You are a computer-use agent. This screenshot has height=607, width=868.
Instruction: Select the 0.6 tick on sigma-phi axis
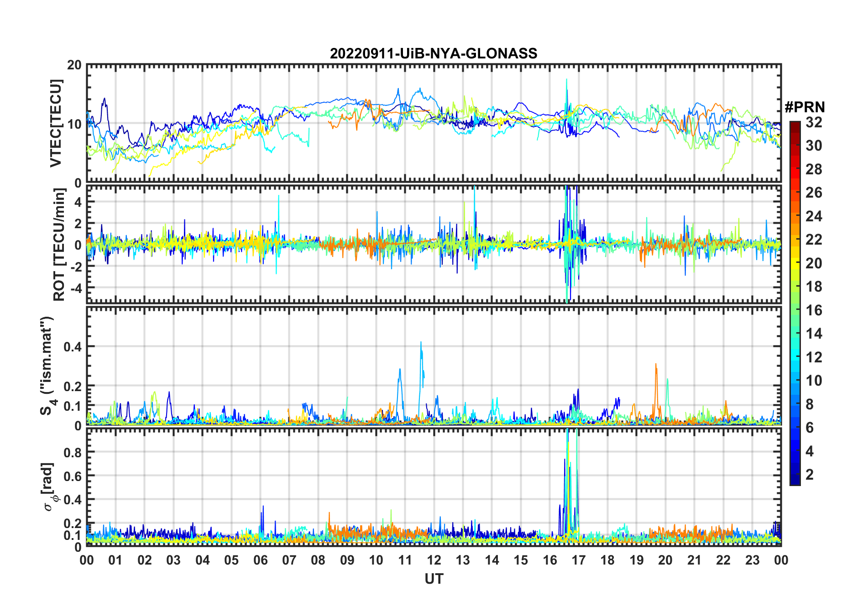point(73,476)
